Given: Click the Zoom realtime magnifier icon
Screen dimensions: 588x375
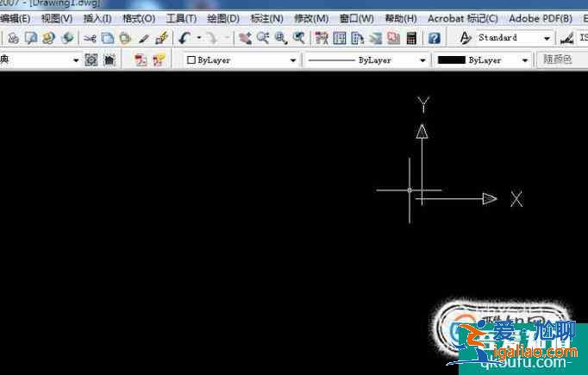Looking at the screenshot, I should 262,38.
